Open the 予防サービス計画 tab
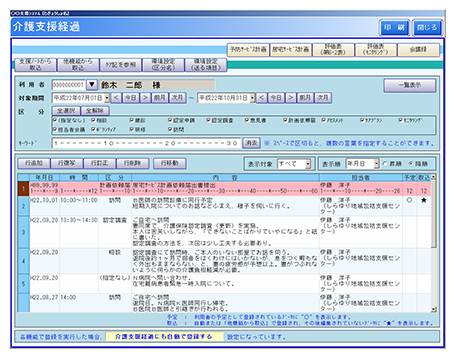The width and height of the screenshot is (456, 360). click(x=248, y=49)
